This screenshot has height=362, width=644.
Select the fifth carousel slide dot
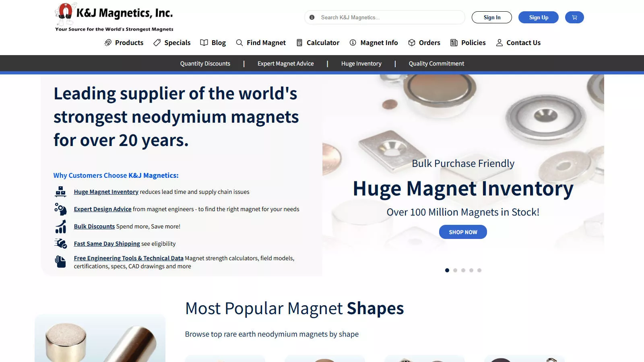479,270
